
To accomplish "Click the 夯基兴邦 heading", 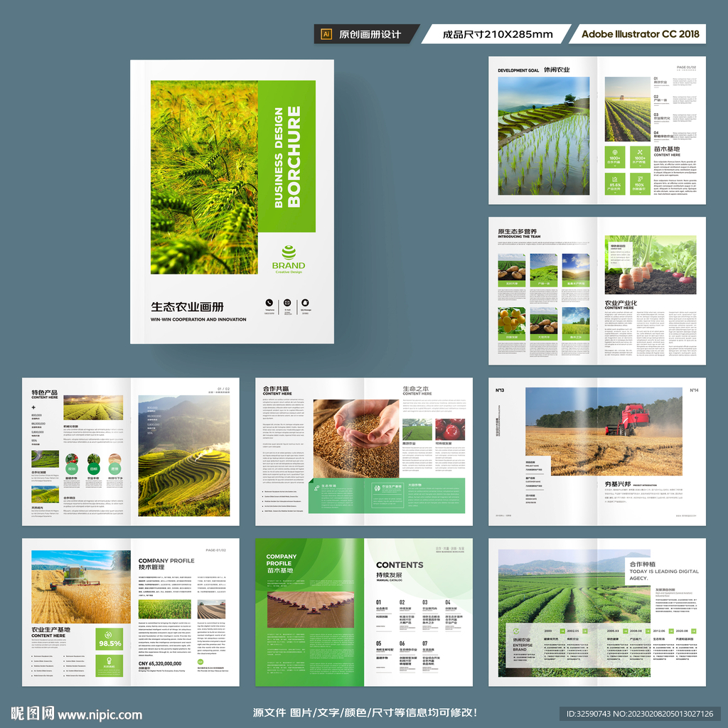I will [618, 484].
